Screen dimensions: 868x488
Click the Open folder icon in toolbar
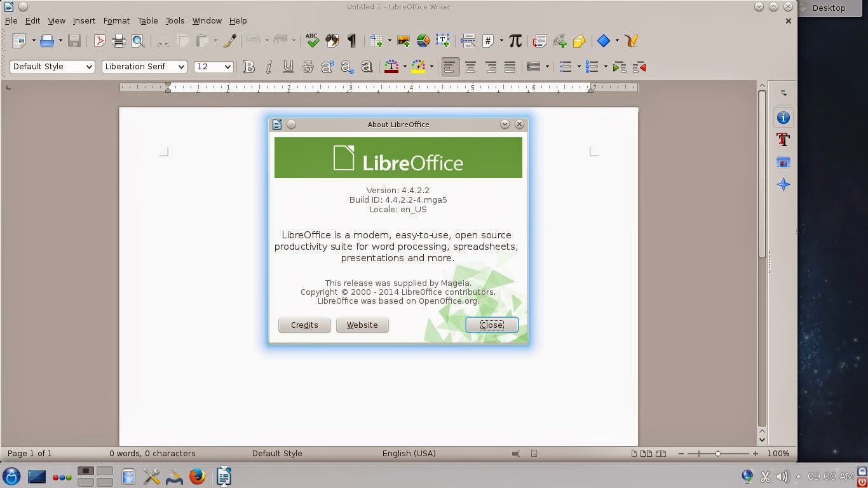pyautogui.click(x=47, y=41)
